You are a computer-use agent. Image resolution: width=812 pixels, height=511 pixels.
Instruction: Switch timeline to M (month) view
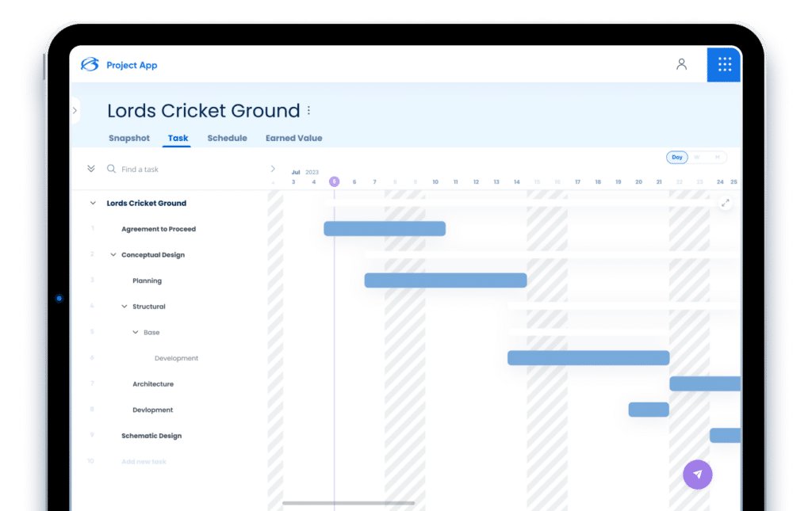coord(717,157)
